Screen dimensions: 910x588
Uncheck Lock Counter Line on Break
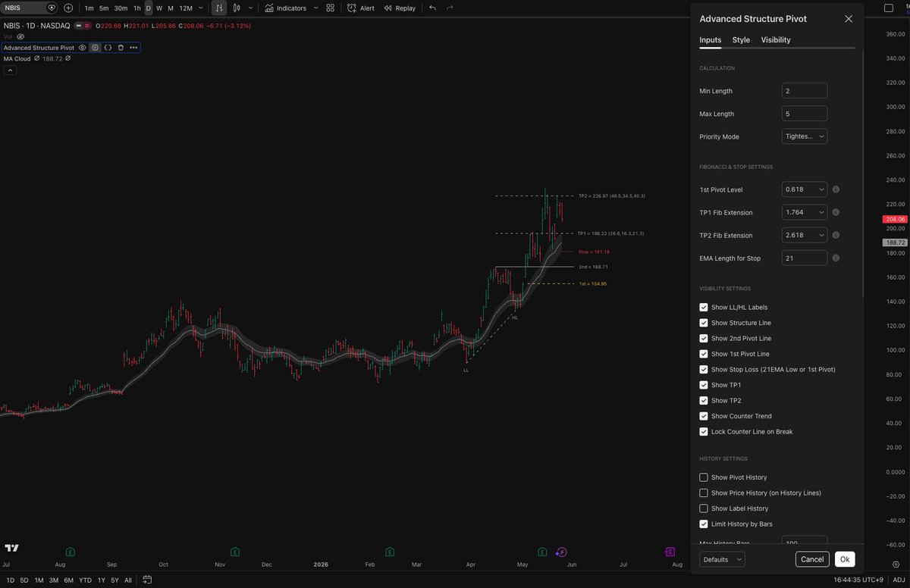(x=703, y=432)
